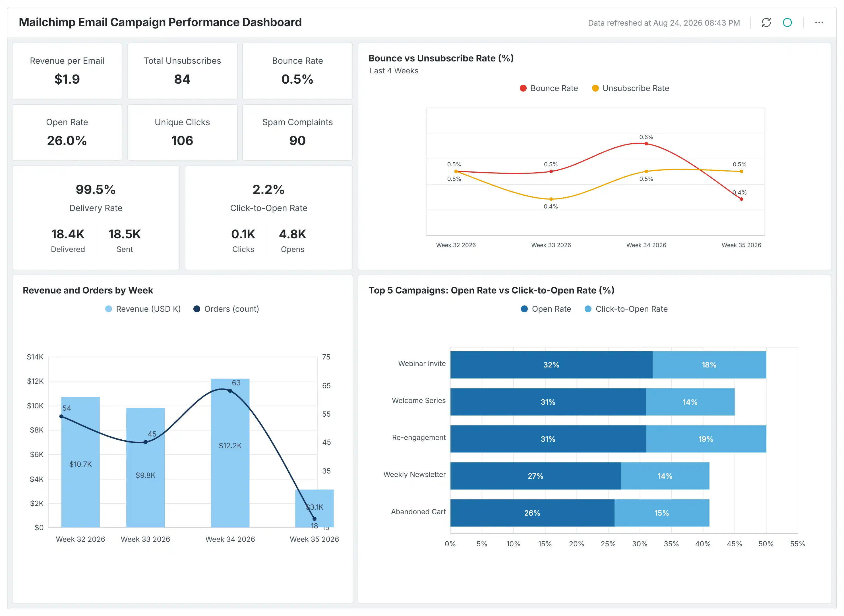The height and width of the screenshot is (616, 844).
Task: Click Week 33 2026 label on bounce chart
Action: [x=551, y=245]
